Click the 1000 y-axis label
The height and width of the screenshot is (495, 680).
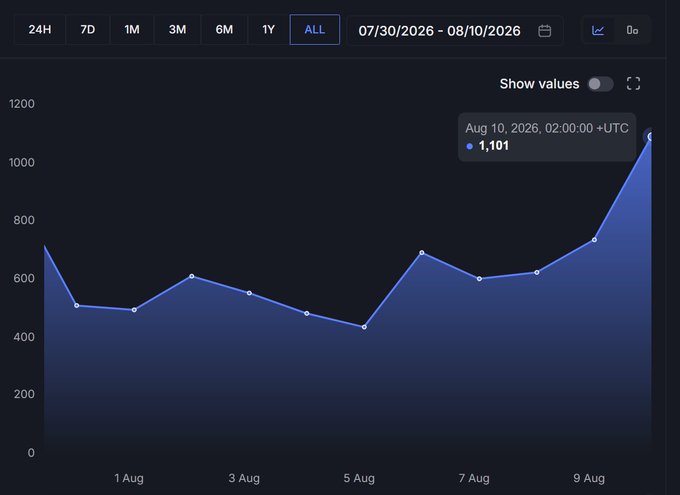point(22,162)
